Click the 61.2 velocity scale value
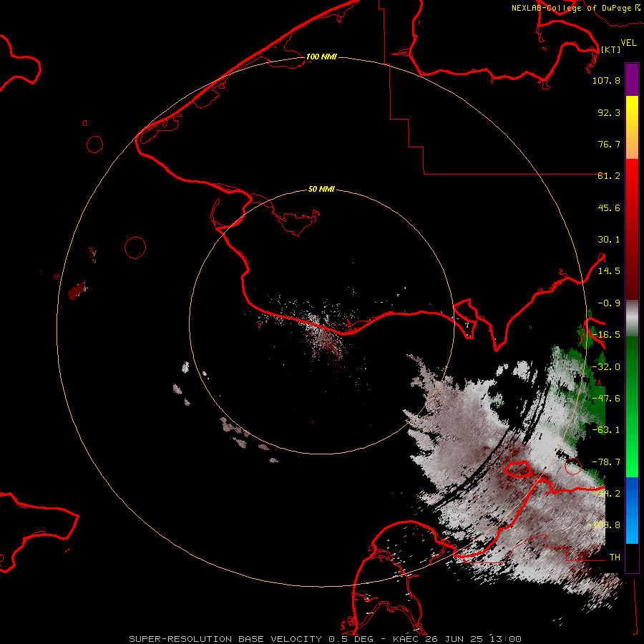This screenshot has width=644, height=644. tap(609, 176)
